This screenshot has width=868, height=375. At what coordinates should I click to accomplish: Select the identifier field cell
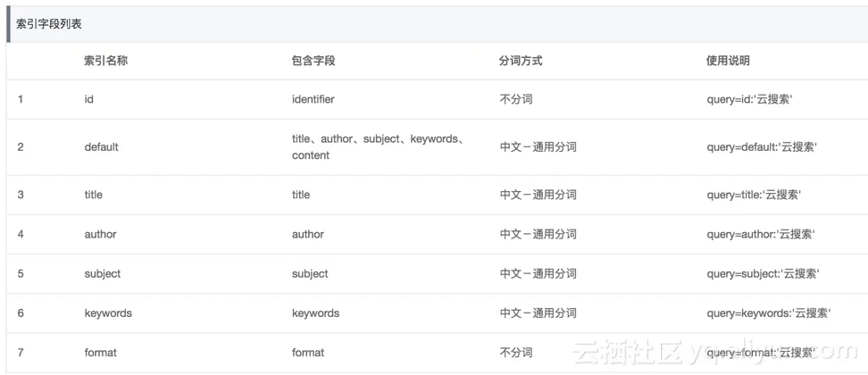pos(313,100)
